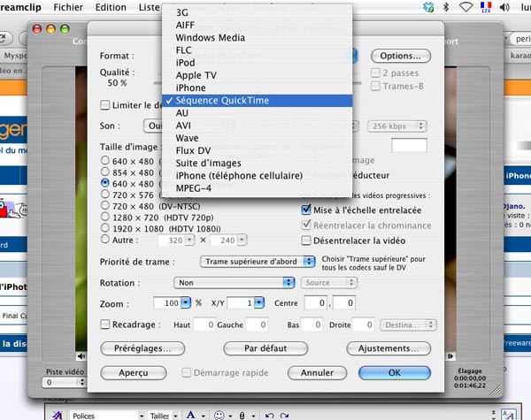Click the Gauche crop input field
531x420 pixels.
(x=257, y=325)
